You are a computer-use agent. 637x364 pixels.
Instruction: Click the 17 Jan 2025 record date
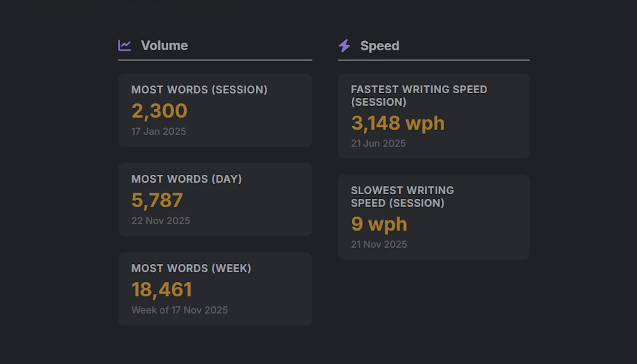[158, 131]
